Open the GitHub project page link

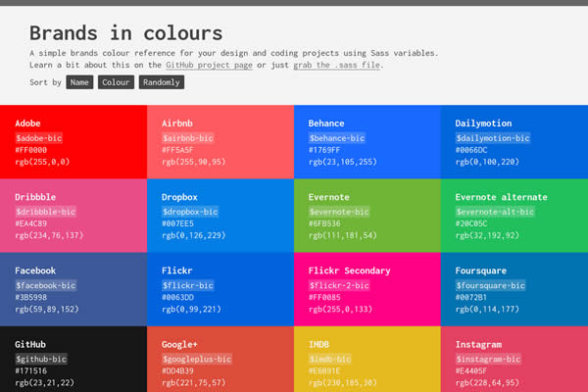(x=209, y=65)
